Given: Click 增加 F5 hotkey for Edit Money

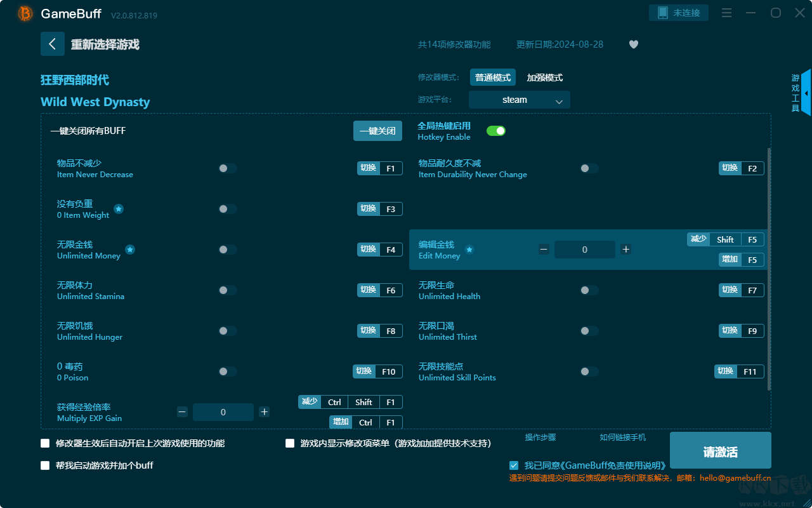Looking at the screenshot, I should (x=742, y=260).
